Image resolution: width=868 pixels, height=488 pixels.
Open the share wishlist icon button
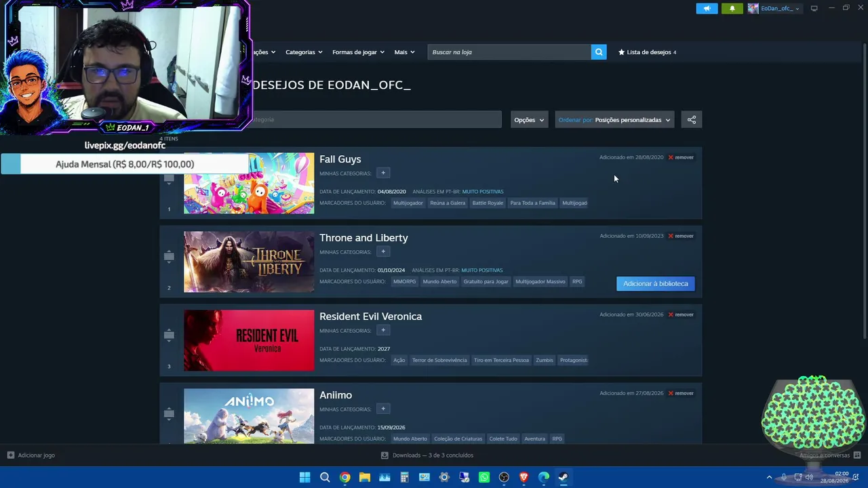[x=692, y=120]
